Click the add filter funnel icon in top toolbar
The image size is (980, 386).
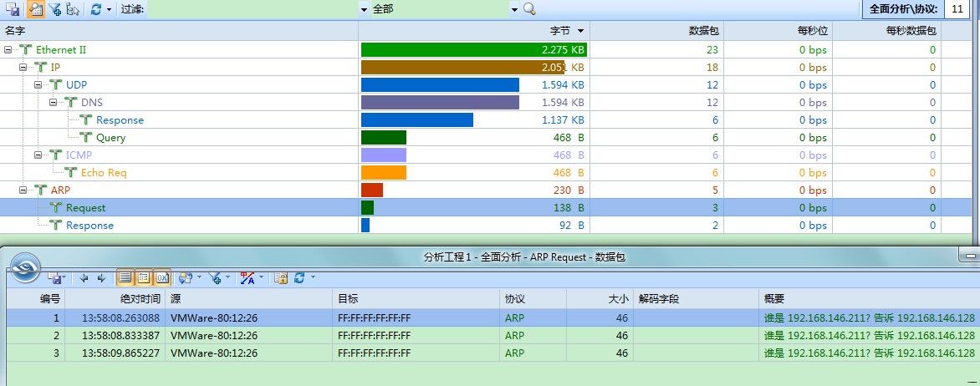point(54,9)
